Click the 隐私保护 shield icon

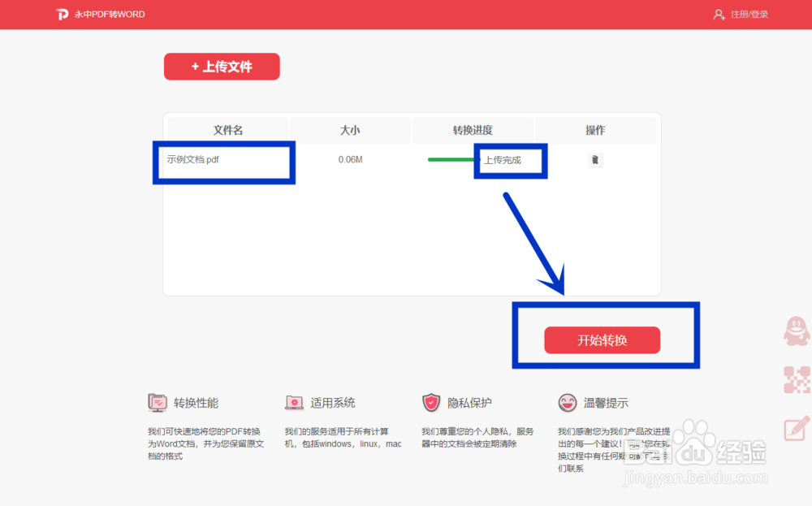click(x=430, y=401)
